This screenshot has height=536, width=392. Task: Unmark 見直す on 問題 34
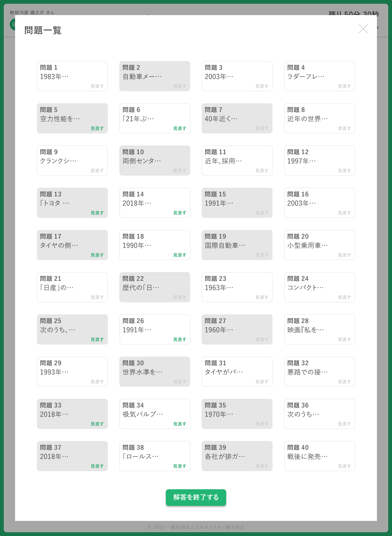(180, 424)
